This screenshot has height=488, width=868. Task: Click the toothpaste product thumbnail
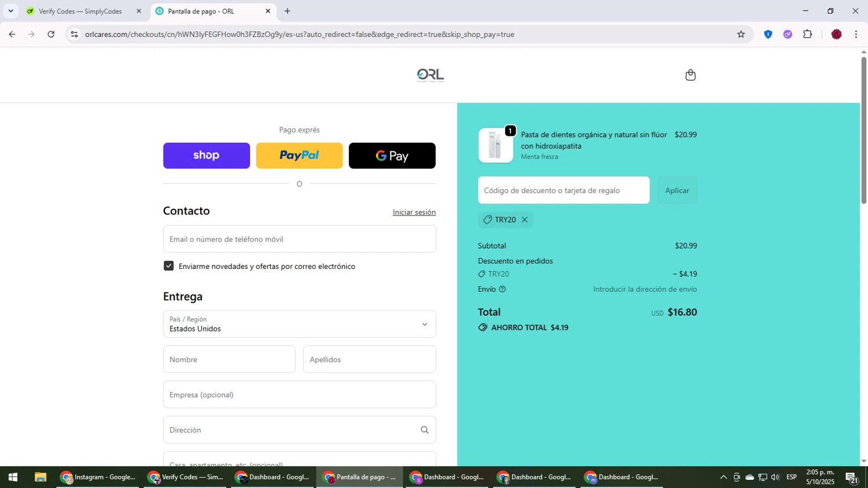tap(495, 145)
